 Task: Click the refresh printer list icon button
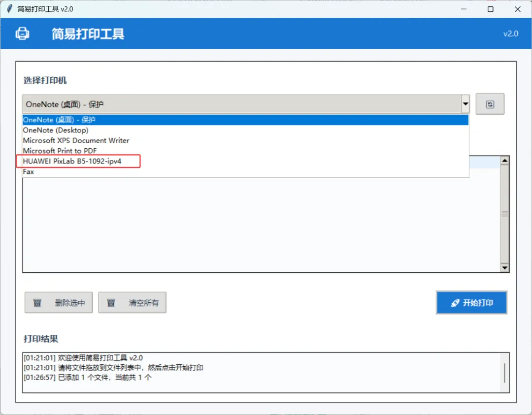point(490,104)
